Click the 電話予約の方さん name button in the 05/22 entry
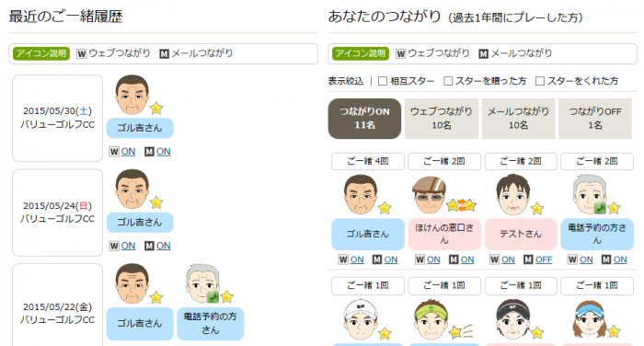644x346 pixels. point(211,323)
